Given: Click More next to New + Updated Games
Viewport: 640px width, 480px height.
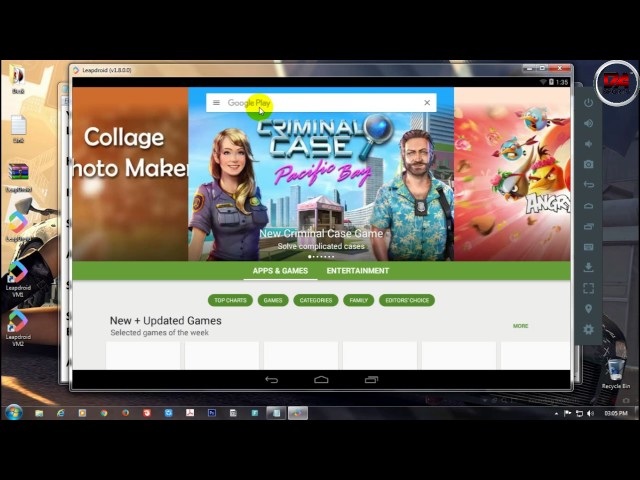Looking at the screenshot, I should click(520, 326).
